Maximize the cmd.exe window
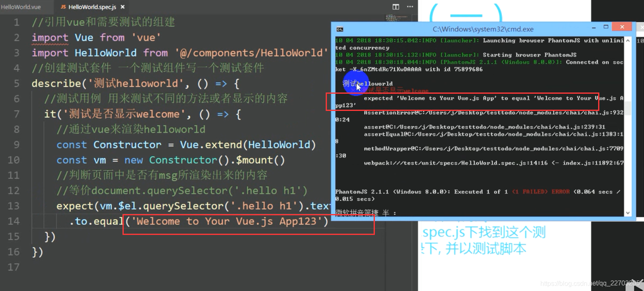 (x=606, y=27)
